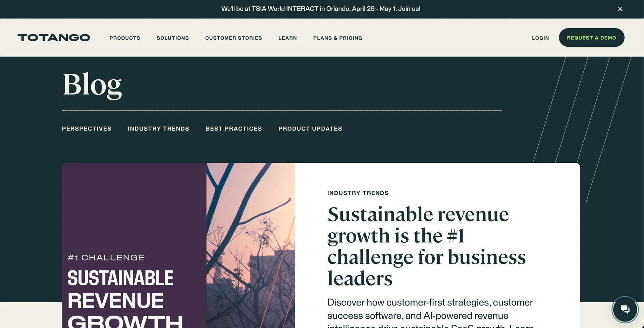
Task: Click the INDUSTRY TRENDS category label above the headline
Action: [x=358, y=193]
